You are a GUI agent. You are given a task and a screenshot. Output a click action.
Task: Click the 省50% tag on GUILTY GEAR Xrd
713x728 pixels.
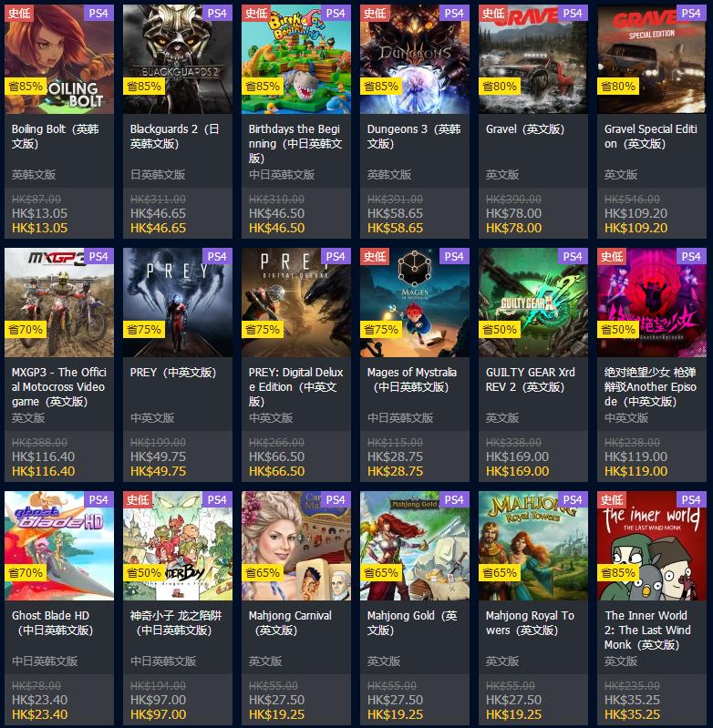tap(500, 330)
